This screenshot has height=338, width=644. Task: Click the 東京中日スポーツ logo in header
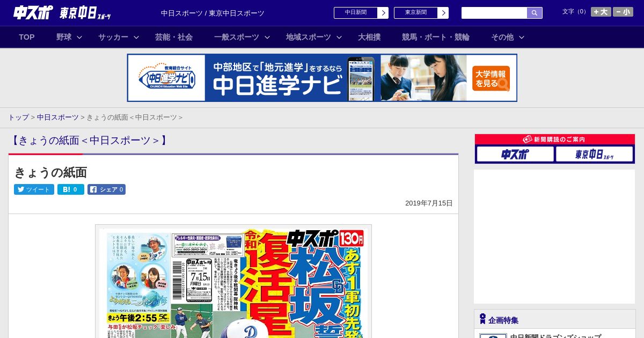[85, 13]
